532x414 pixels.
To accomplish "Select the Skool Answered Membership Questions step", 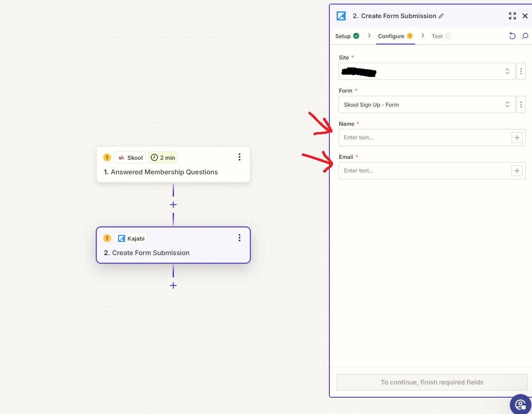I will [x=173, y=164].
